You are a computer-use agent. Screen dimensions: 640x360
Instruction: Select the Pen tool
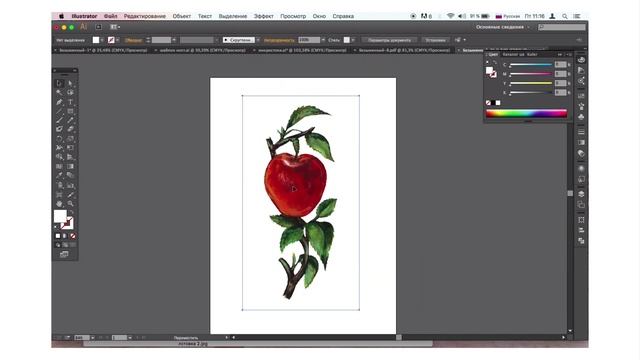tap(59, 102)
